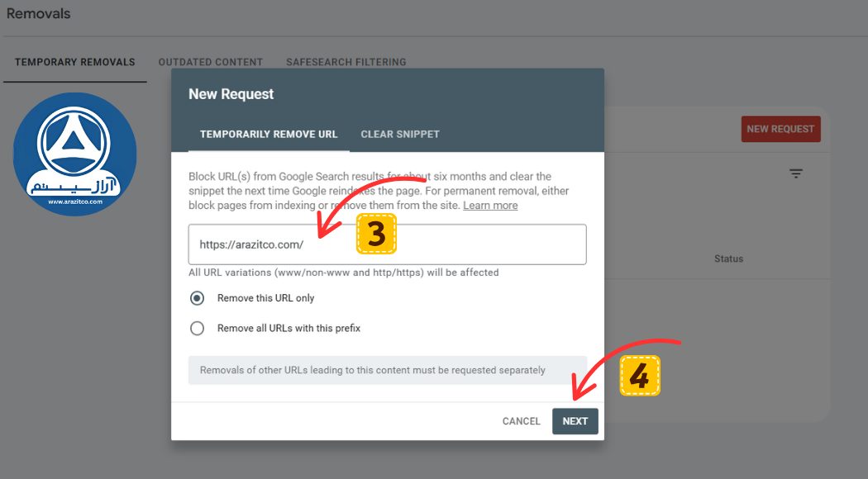Click the Next button
Viewport: 868px width, 479px height.
point(575,421)
